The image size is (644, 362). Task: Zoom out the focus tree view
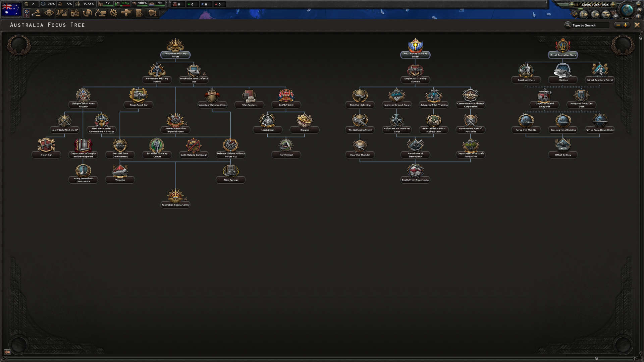pos(618,25)
